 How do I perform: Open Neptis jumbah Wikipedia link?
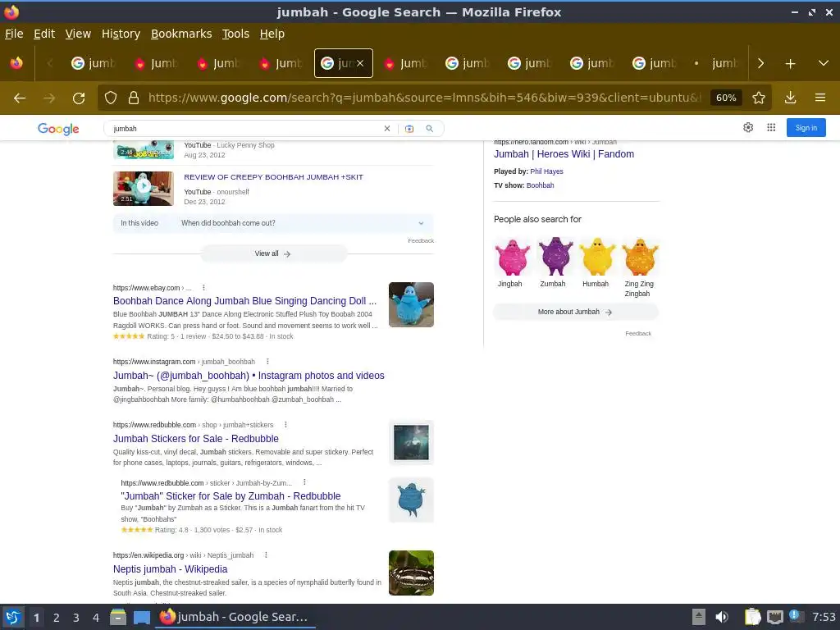tap(170, 569)
